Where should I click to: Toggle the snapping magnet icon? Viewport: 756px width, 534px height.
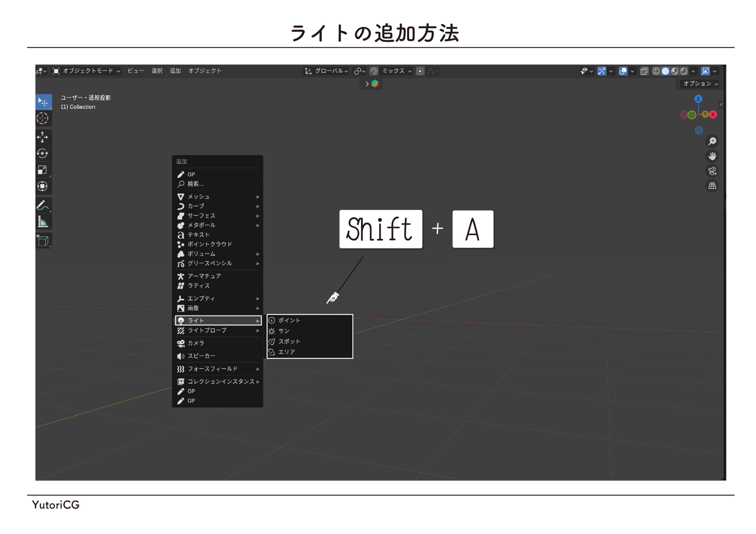pos(374,71)
